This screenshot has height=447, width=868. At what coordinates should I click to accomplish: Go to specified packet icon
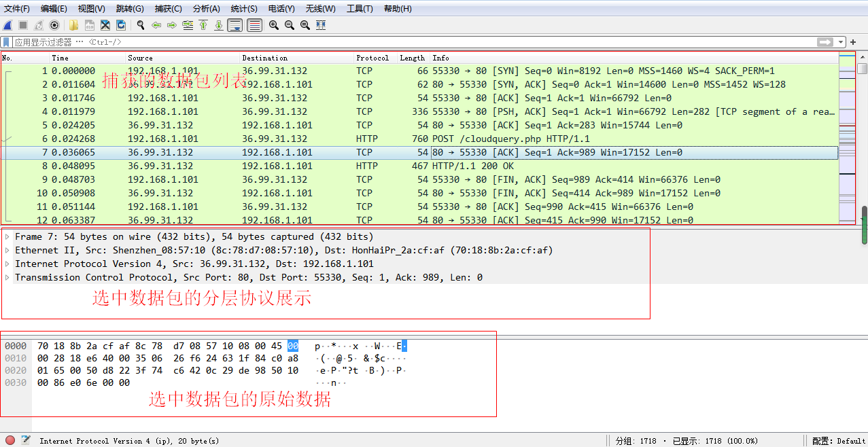pos(187,25)
